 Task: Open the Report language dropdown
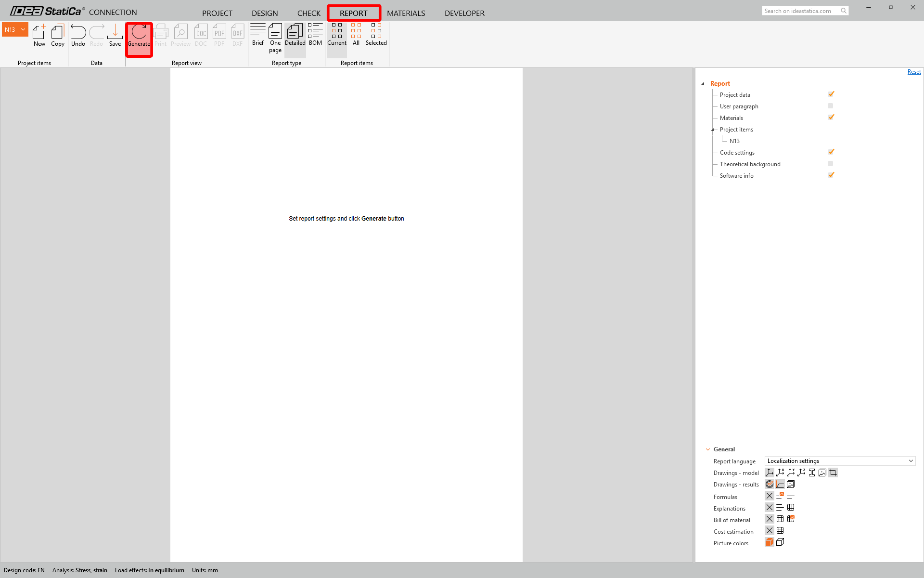point(840,461)
